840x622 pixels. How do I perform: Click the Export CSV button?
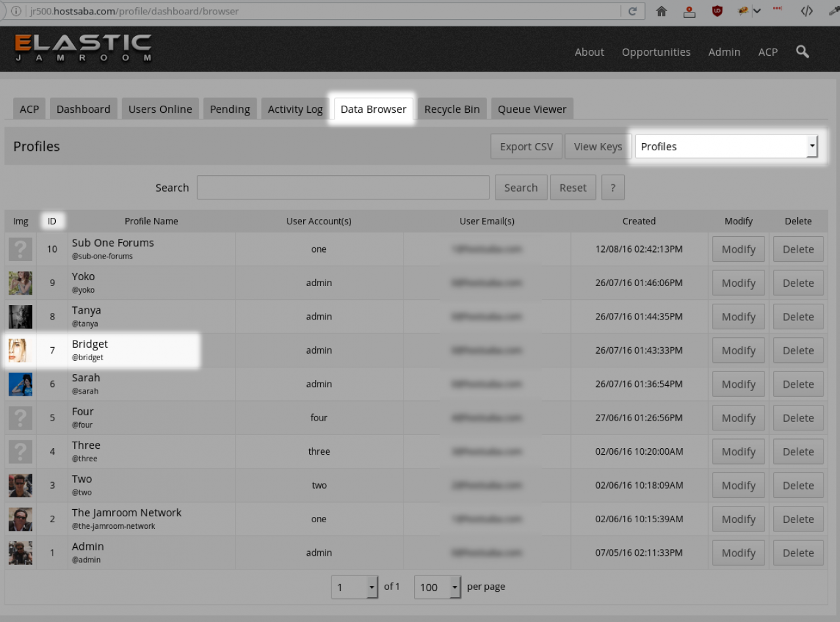coord(526,146)
